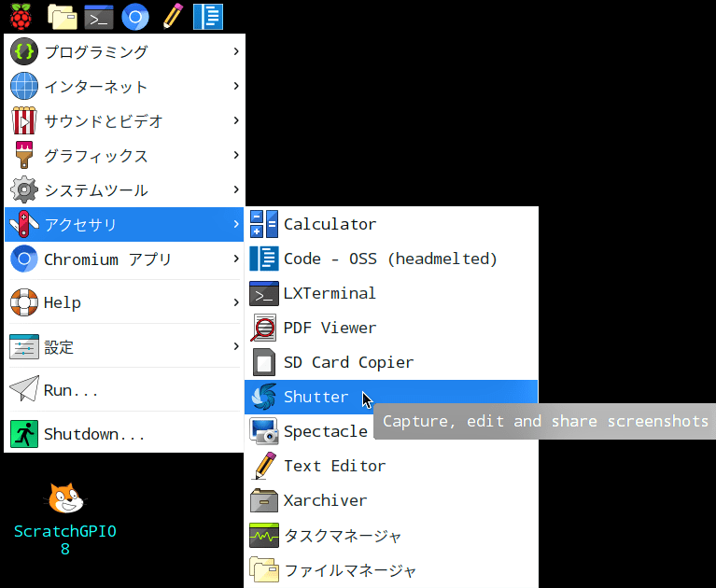Open PDF Viewer entry
The image size is (716, 588).
[391, 328]
